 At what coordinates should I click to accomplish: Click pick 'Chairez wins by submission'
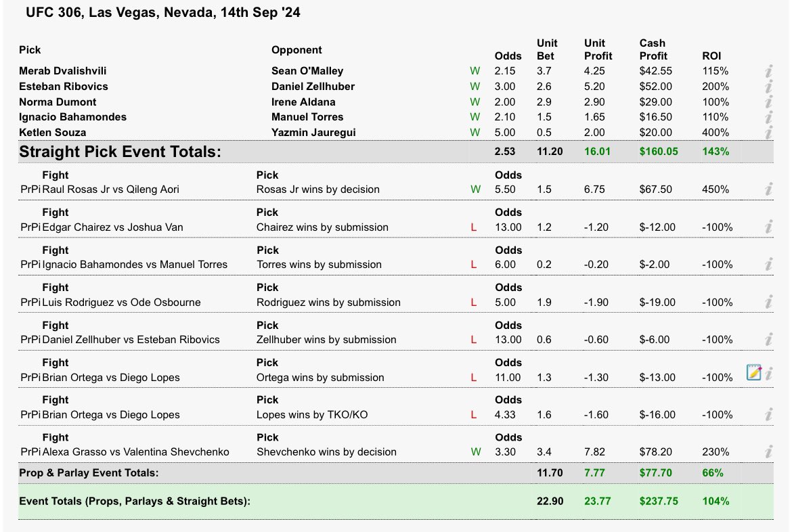click(322, 227)
